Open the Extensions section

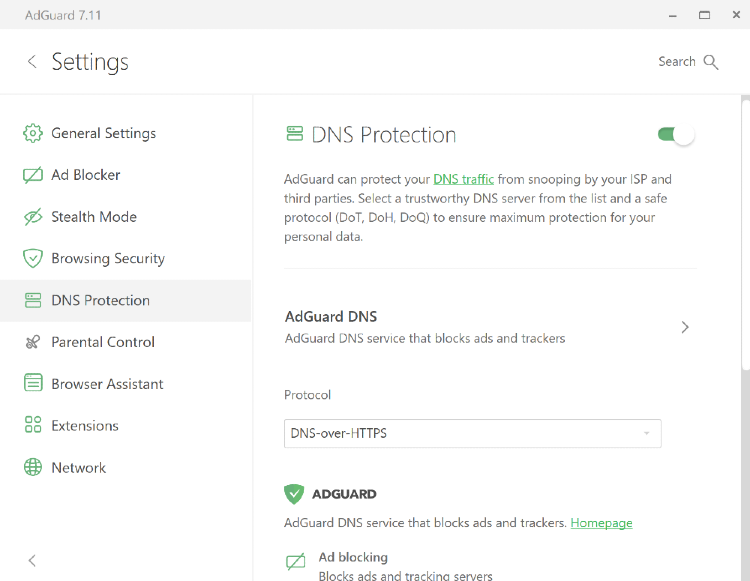125,425
